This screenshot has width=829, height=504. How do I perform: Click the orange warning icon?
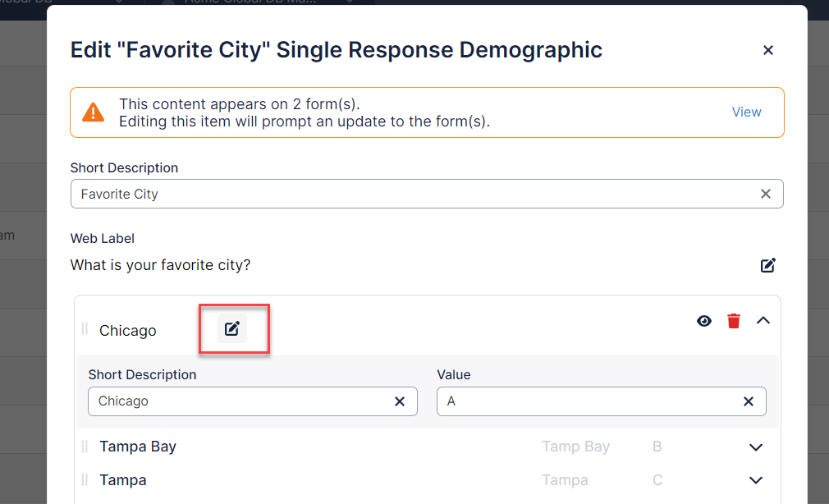point(94,112)
